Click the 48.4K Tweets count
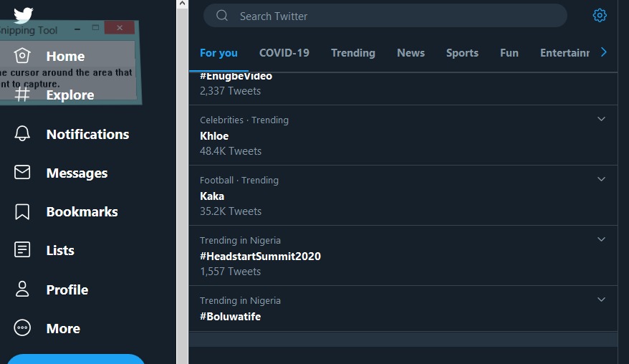Viewport: 629px width, 364px height. [231, 151]
